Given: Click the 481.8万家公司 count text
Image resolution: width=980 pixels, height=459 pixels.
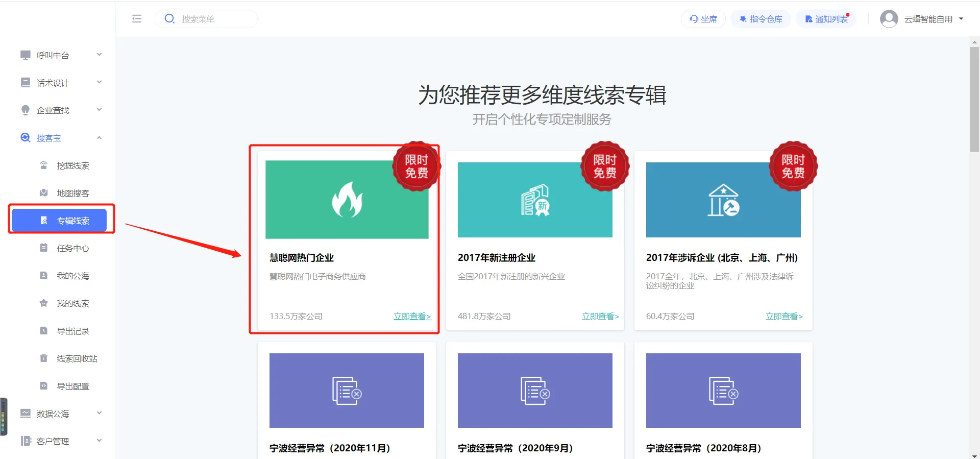Looking at the screenshot, I should click(x=484, y=316).
